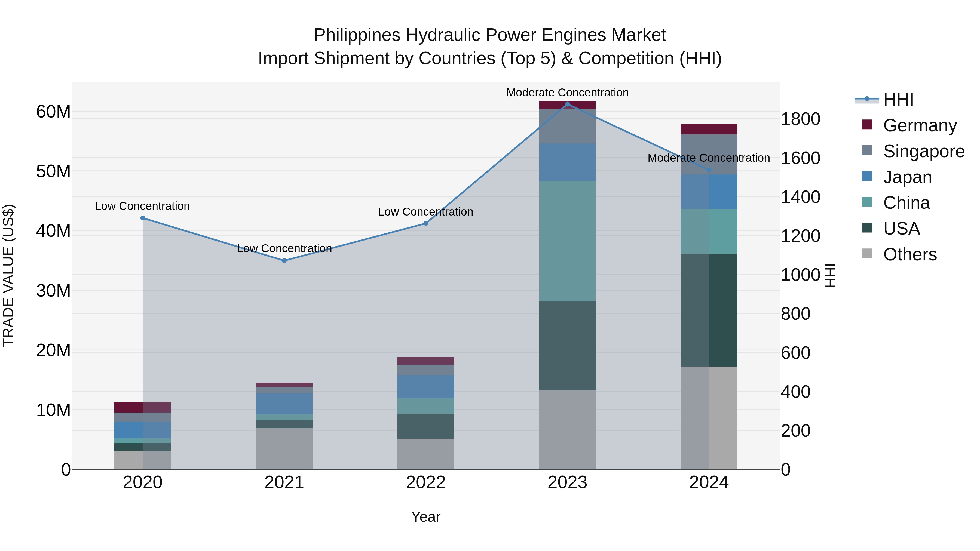Select the 2022 Japan bar segment

(x=426, y=387)
